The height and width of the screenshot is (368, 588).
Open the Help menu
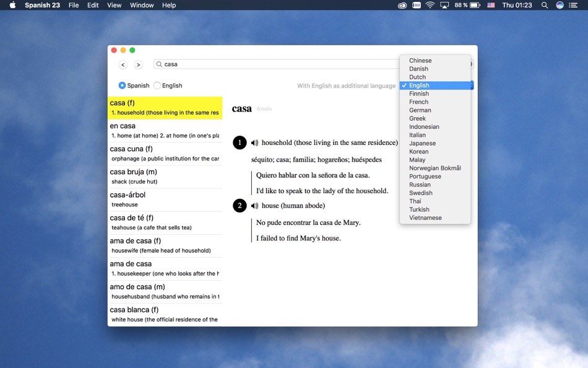coord(169,5)
